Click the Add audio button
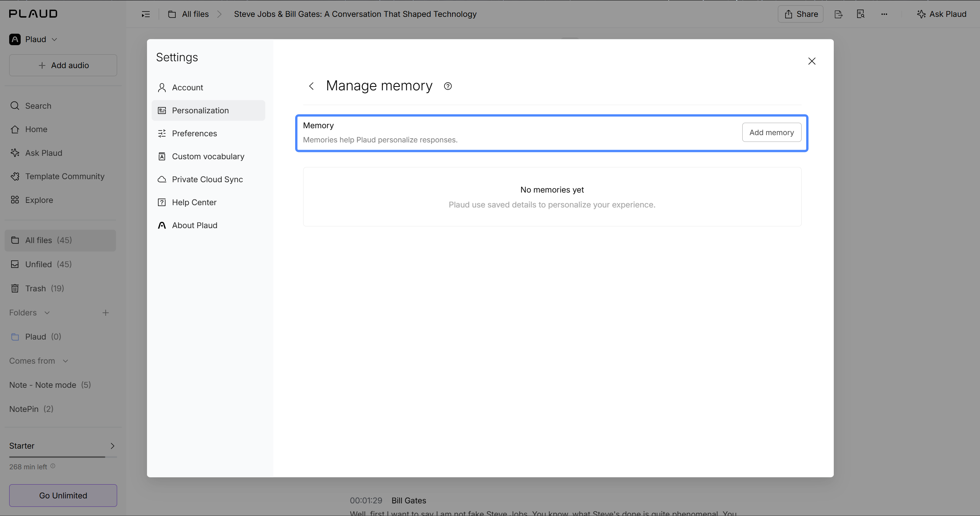980x516 pixels. [x=63, y=65]
